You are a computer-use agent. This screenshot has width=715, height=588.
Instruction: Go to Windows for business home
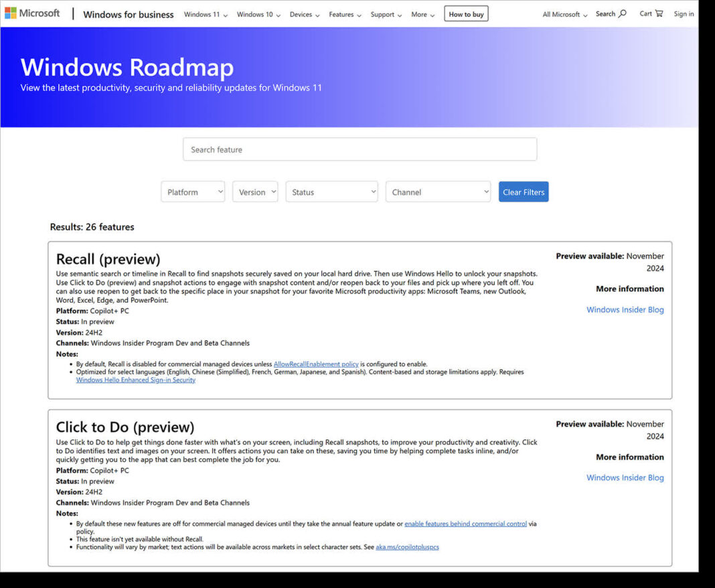128,14
